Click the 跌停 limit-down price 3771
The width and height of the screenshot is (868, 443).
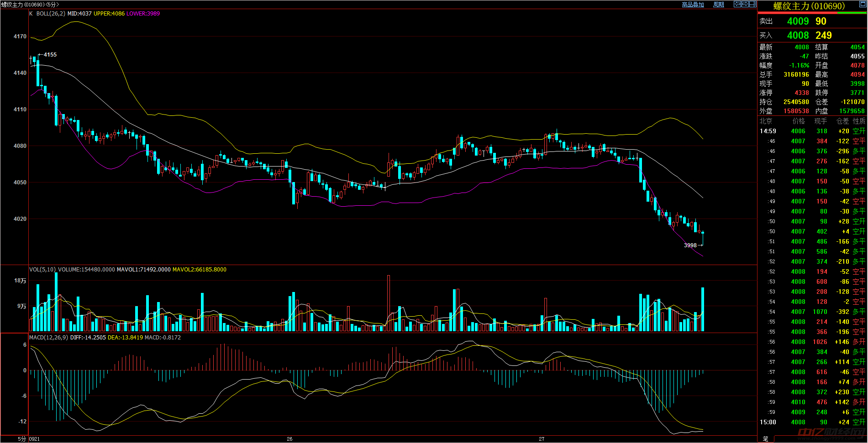pos(857,93)
